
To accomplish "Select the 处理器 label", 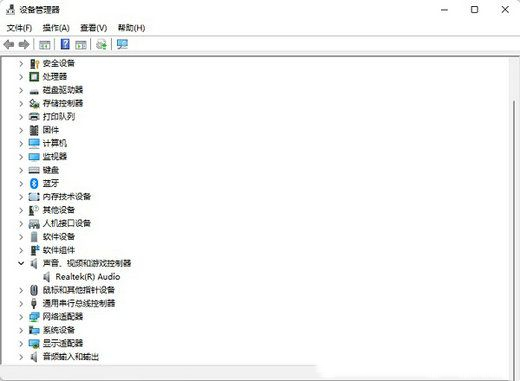I will pyautogui.click(x=55, y=77).
